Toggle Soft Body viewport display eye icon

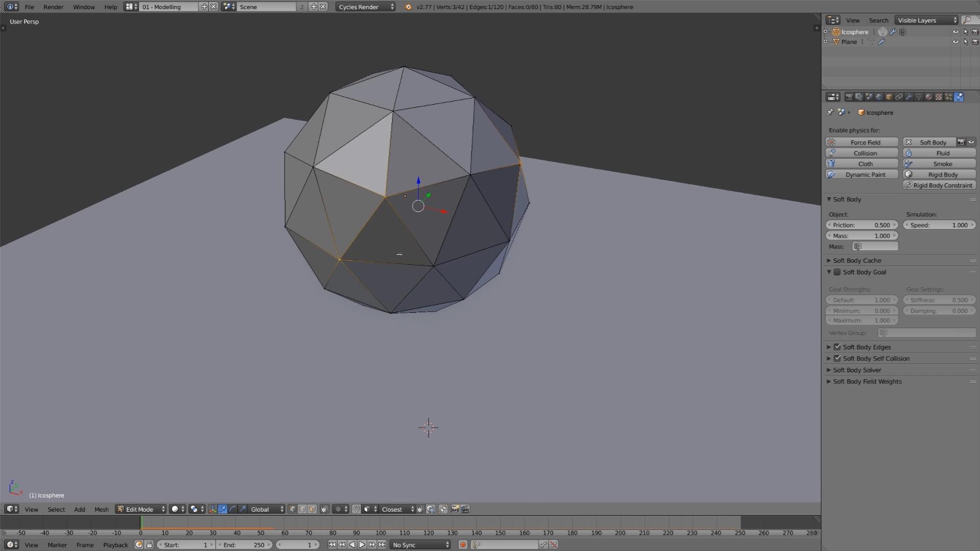[971, 142]
